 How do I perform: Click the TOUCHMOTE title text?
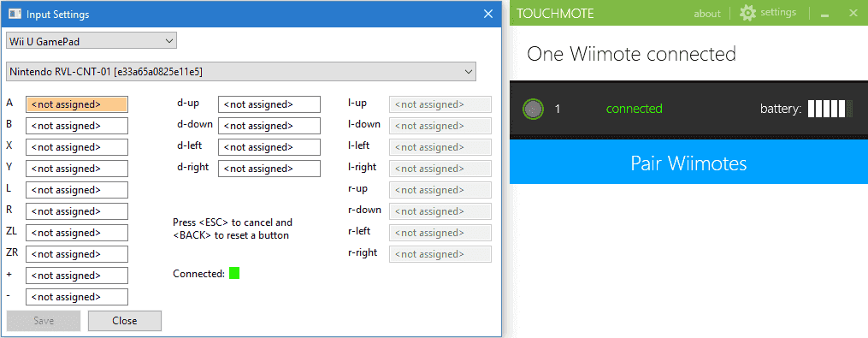tap(555, 14)
